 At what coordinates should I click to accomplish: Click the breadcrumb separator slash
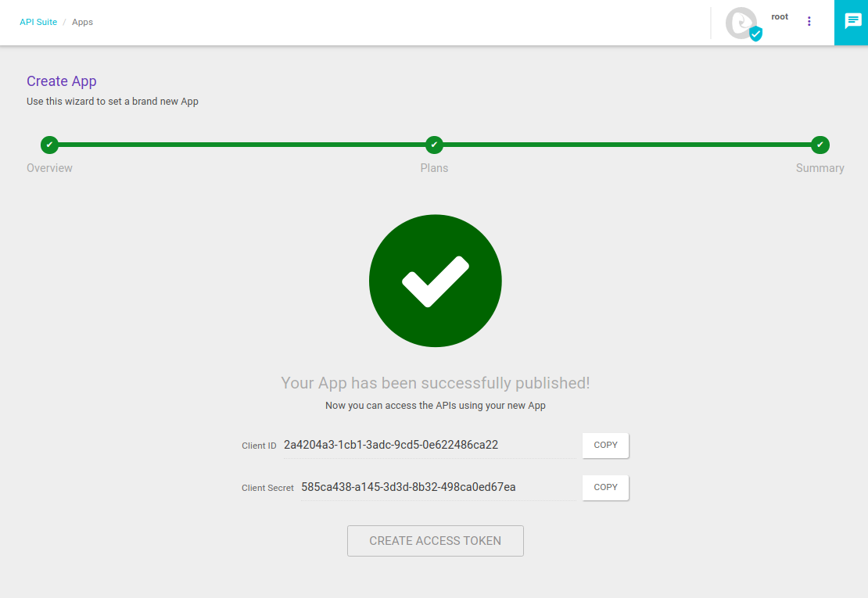(x=65, y=22)
